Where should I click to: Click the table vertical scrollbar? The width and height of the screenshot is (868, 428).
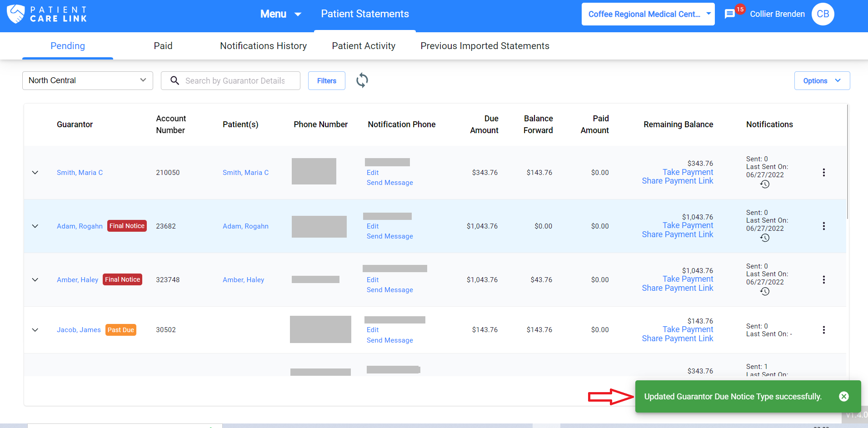[x=848, y=162]
